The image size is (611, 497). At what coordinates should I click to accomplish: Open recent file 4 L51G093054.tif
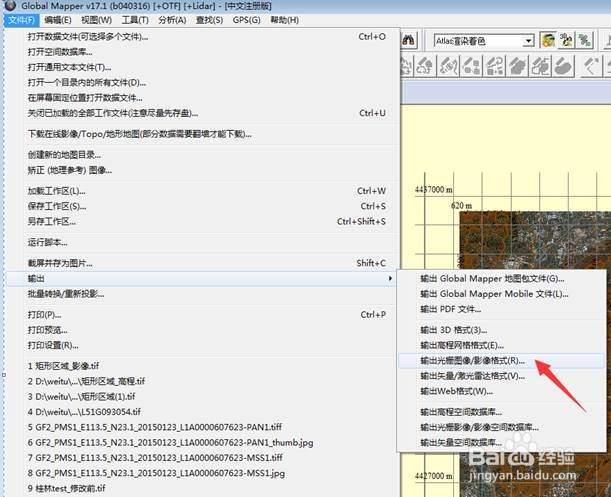coord(203,412)
